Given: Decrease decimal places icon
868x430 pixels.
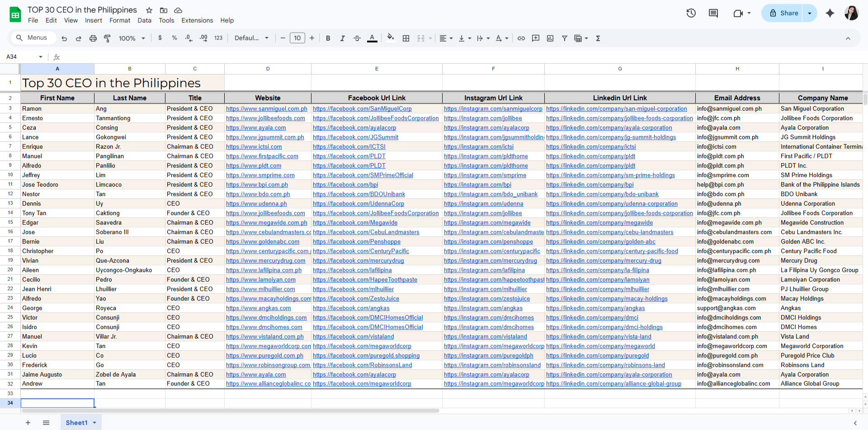Looking at the screenshot, I should [189, 38].
